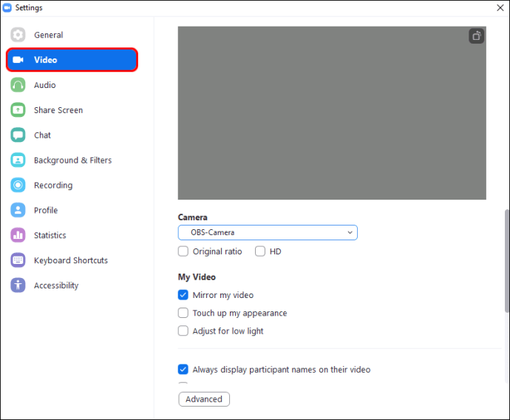Image resolution: width=510 pixels, height=420 pixels.
Task: Open General settings section
Action: pos(49,35)
